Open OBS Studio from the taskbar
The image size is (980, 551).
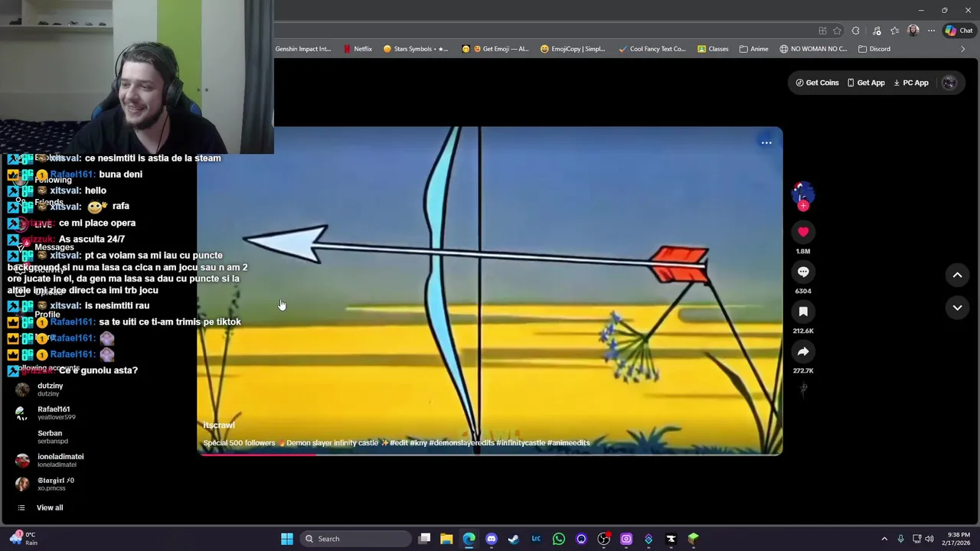coord(603,539)
